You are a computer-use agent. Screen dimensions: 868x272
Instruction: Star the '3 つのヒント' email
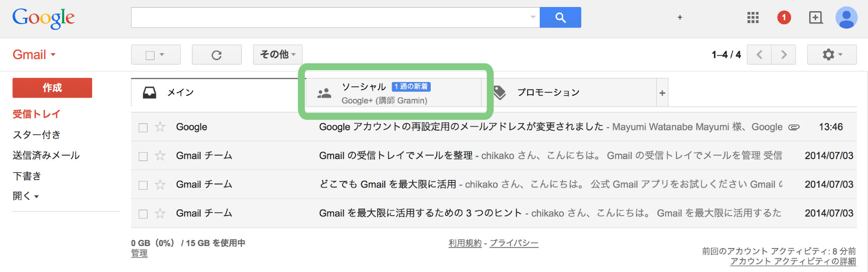coord(160,213)
